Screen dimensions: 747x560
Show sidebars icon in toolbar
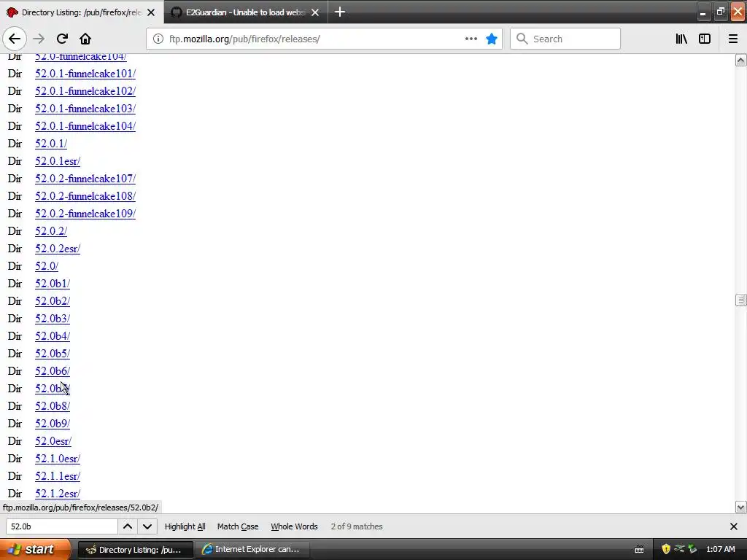click(705, 39)
